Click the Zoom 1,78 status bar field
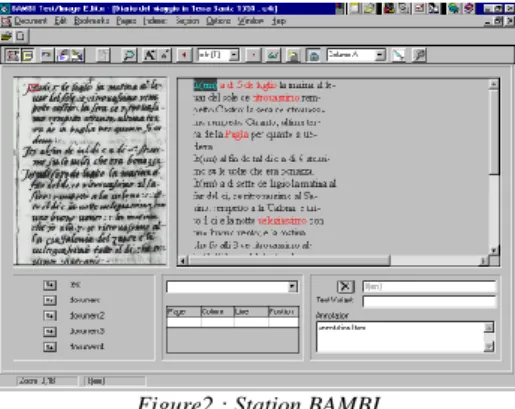Screen dimensions: 515x409 pos(47,381)
